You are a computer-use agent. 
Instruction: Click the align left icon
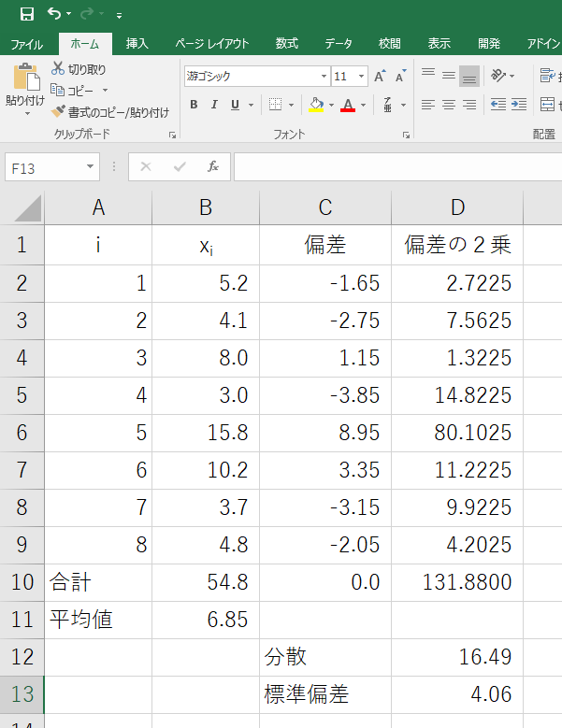(428, 105)
